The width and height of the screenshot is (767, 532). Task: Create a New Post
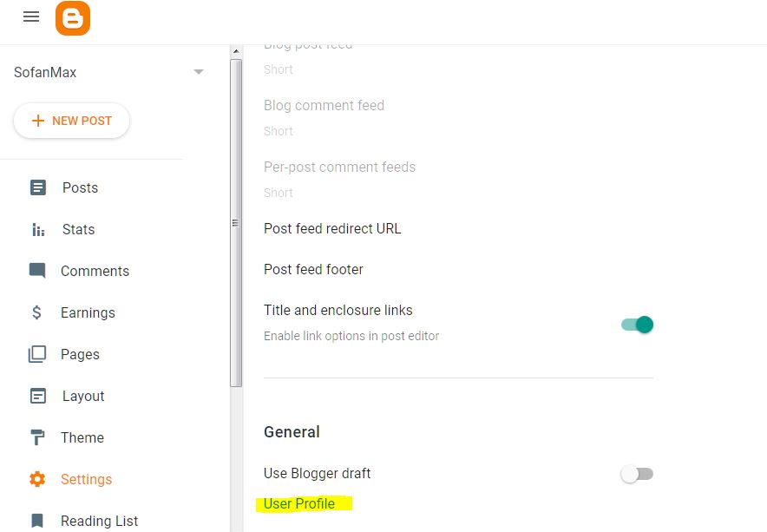click(71, 121)
